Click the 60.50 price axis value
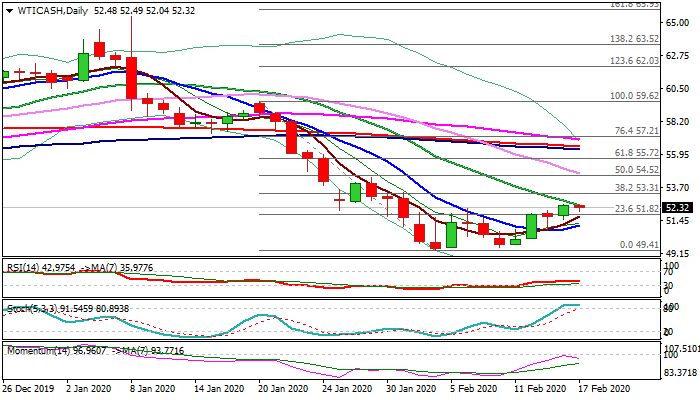700x400 pixels. [677, 89]
